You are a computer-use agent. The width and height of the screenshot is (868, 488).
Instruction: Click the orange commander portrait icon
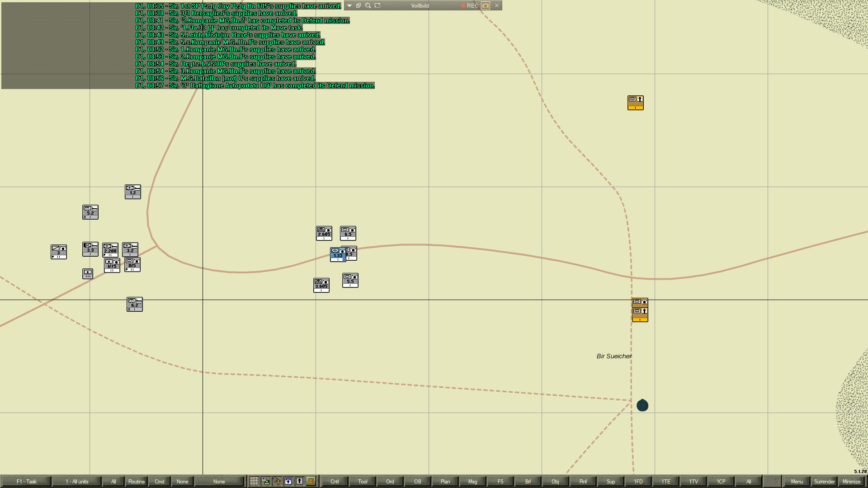pos(311,481)
